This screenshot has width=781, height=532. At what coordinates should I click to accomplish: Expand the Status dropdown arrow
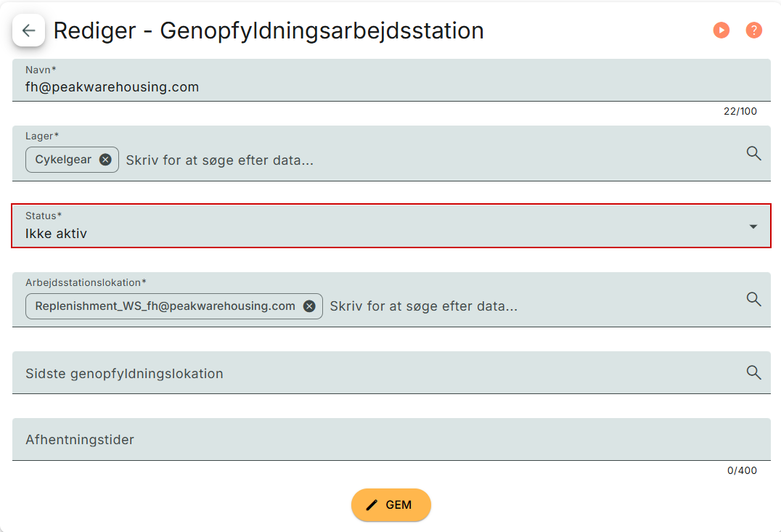(x=753, y=226)
